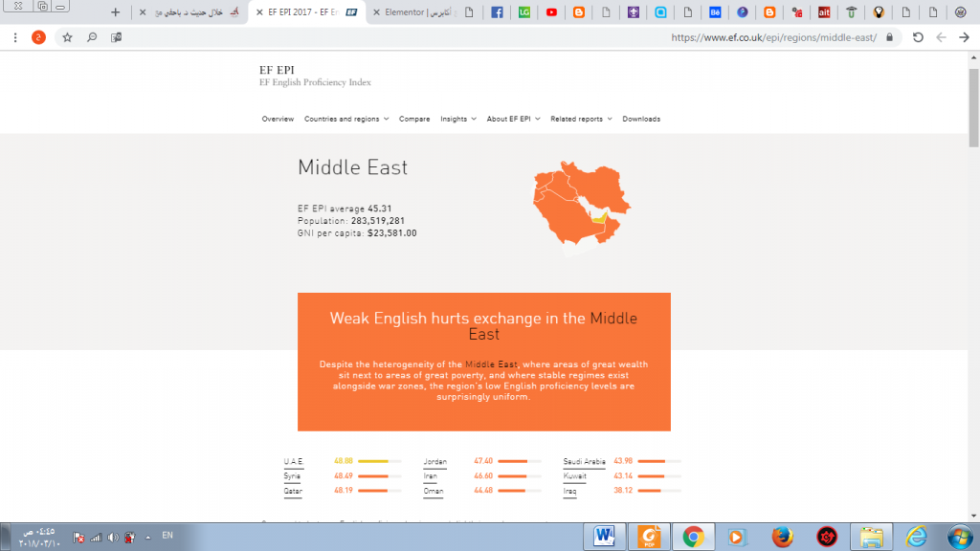Switch to the Arabic-titled first tab
The height and width of the screenshot is (551, 980).
click(x=190, y=11)
